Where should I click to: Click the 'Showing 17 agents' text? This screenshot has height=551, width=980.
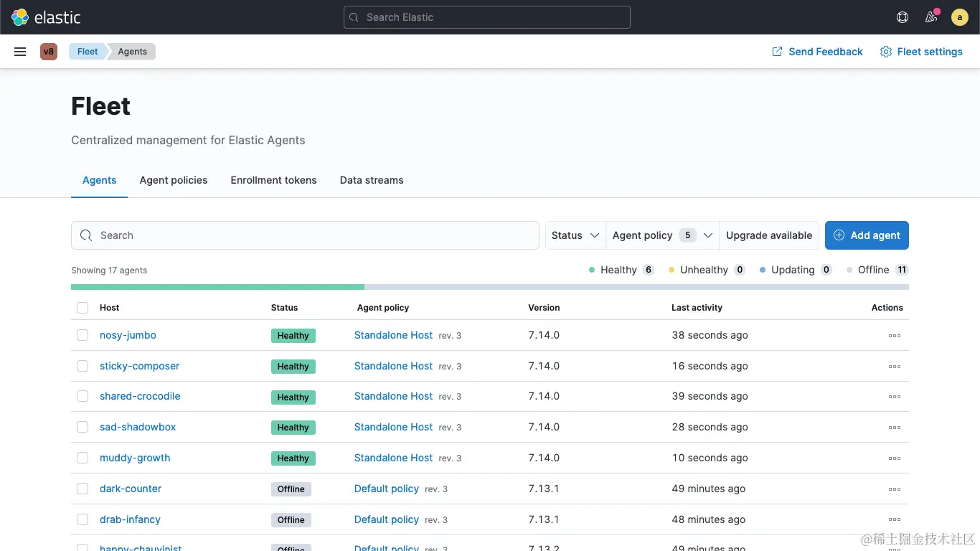(x=109, y=270)
